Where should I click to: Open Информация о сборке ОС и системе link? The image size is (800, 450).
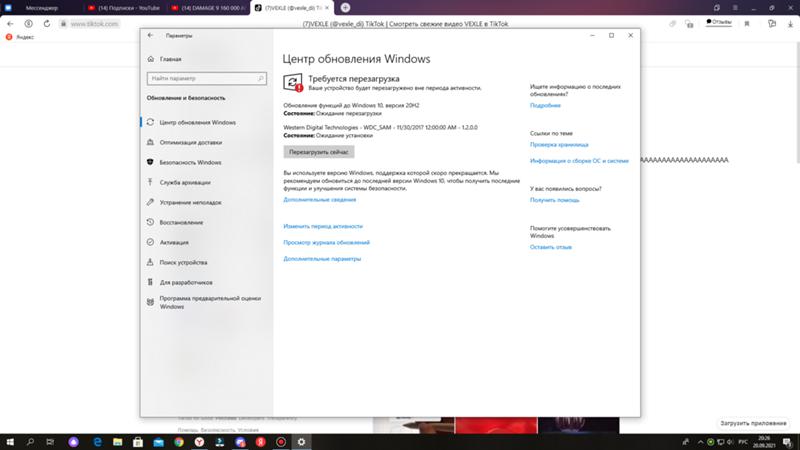pyautogui.click(x=579, y=161)
